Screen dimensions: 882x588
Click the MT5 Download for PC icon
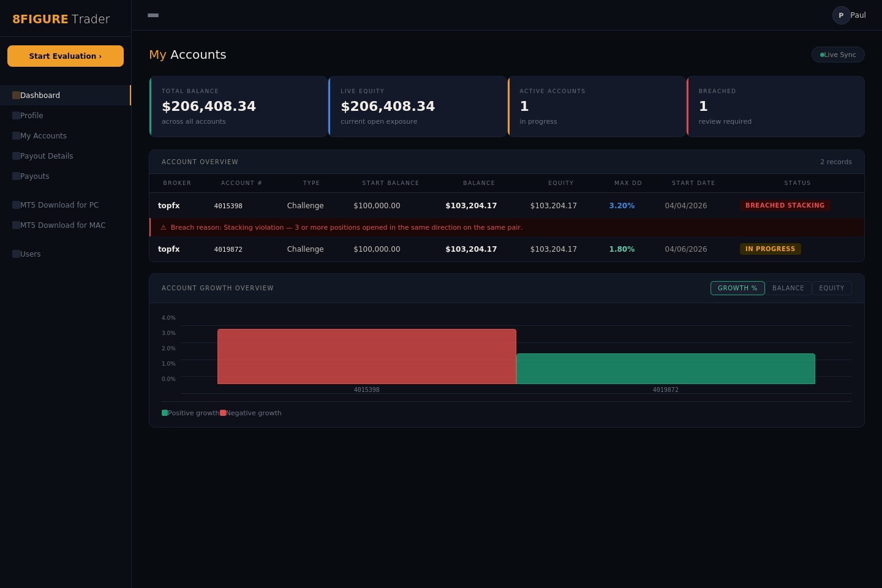click(x=16, y=205)
